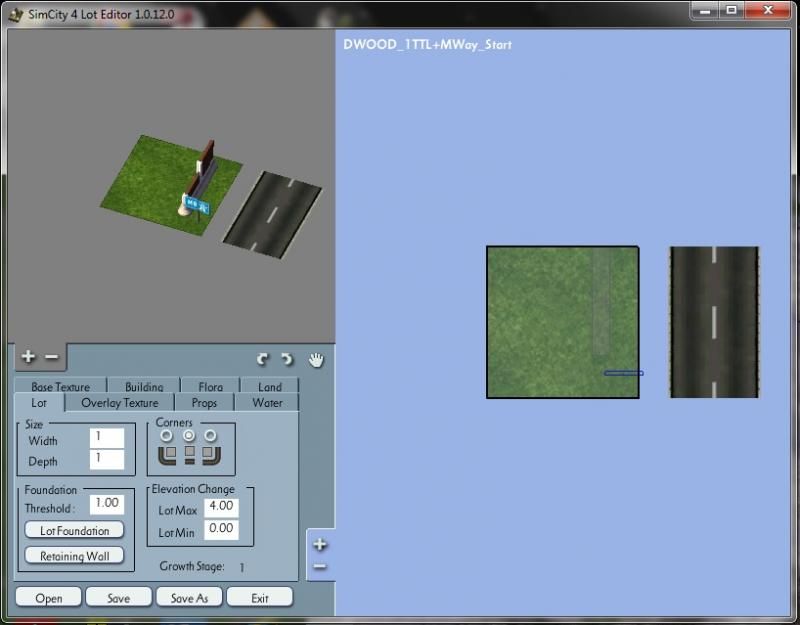The image size is (800, 625).
Task: Maximize the Lot Editor window
Action: click(x=732, y=11)
